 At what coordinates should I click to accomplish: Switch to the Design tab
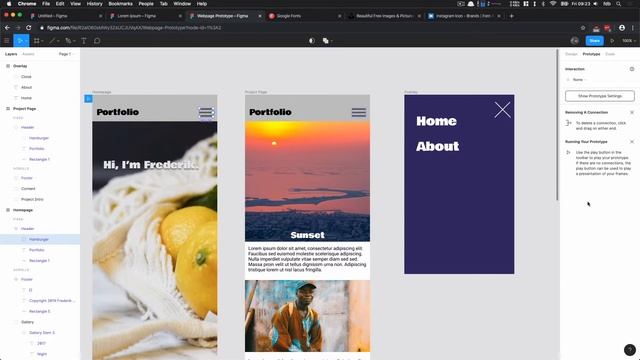click(571, 54)
